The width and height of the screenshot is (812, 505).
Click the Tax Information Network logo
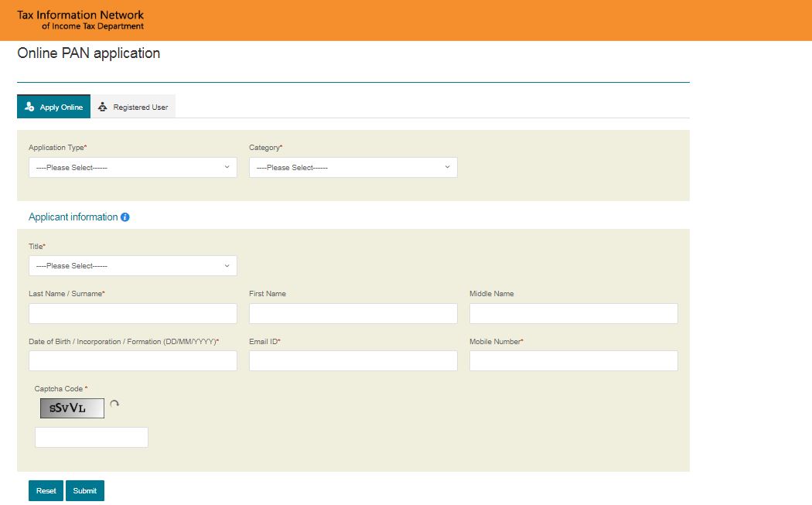[x=80, y=20]
